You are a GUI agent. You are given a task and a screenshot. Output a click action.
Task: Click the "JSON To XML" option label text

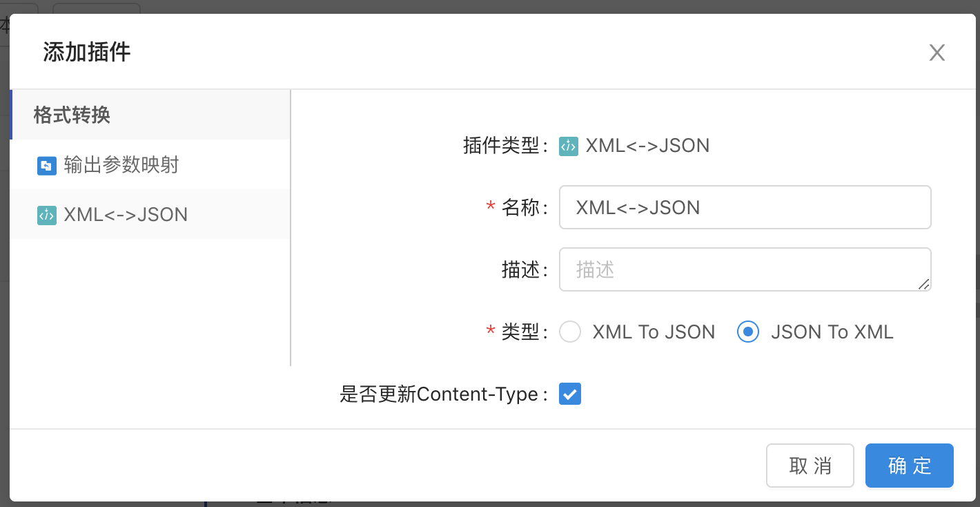click(x=832, y=332)
